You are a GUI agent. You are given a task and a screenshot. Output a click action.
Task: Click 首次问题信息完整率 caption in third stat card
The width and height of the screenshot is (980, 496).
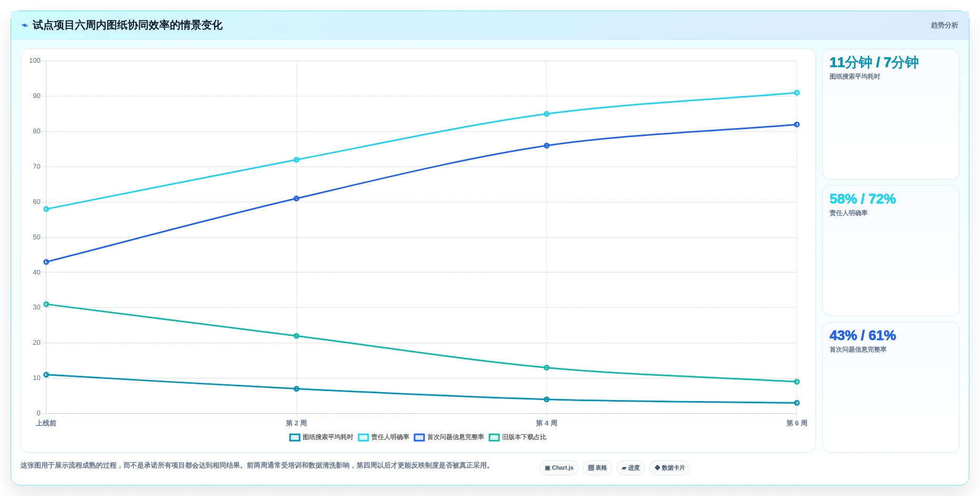tap(858, 350)
